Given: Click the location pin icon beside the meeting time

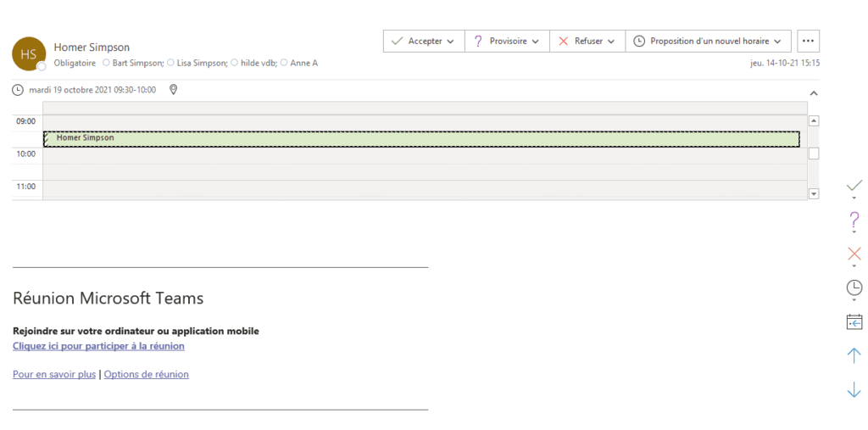Looking at the screenshot, I should tap(173, 90).
